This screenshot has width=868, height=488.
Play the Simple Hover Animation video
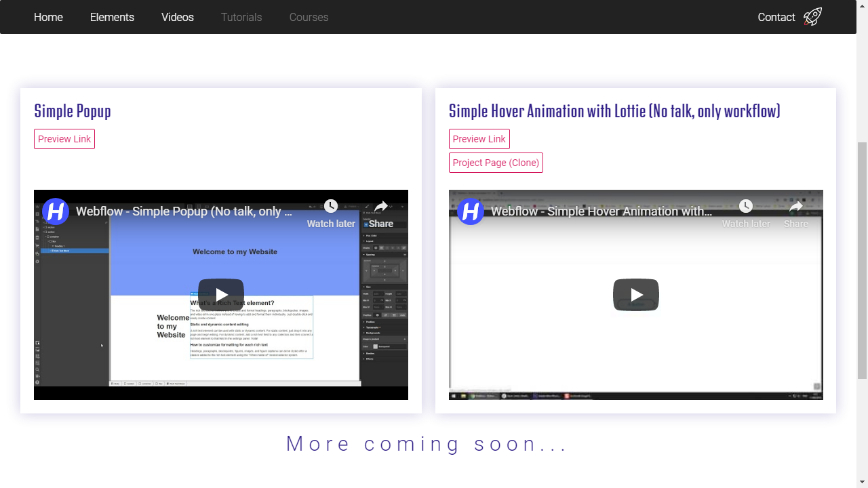tap(636, 295)
